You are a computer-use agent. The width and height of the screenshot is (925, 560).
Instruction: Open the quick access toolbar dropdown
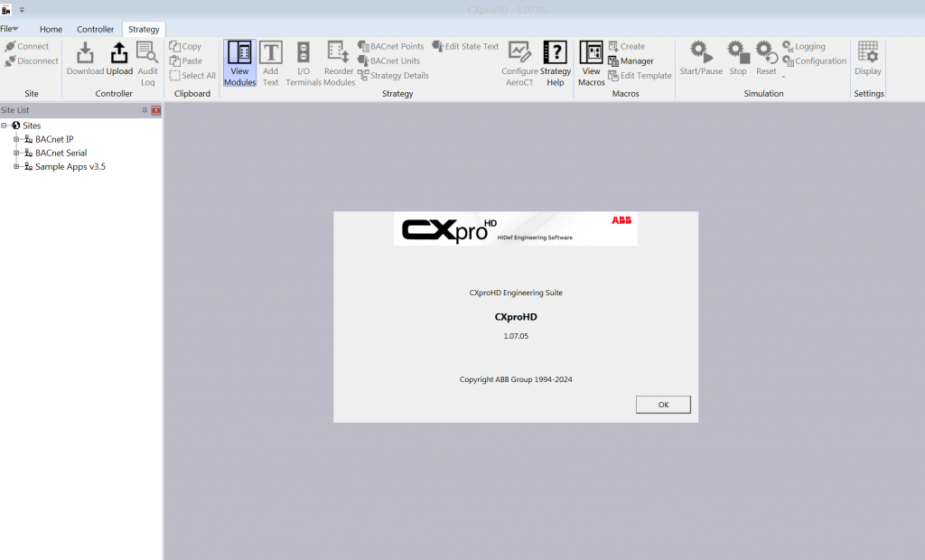(22, 10)
